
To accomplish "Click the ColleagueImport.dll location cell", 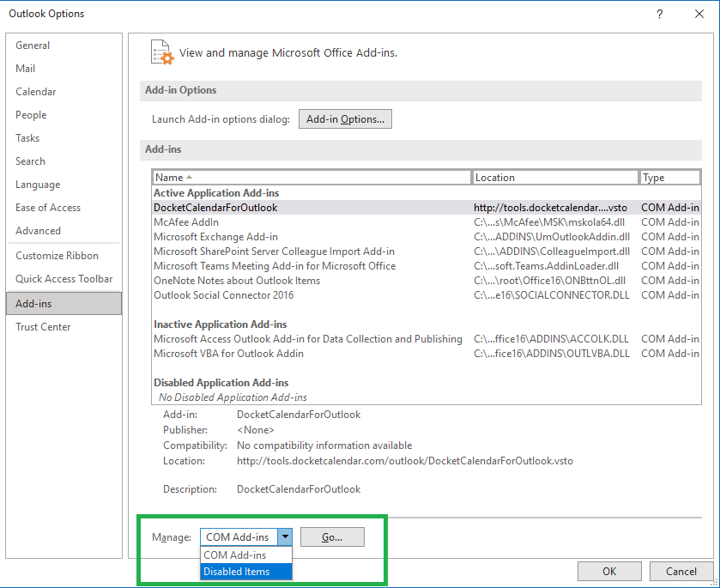I will click(x=552, y=252).
